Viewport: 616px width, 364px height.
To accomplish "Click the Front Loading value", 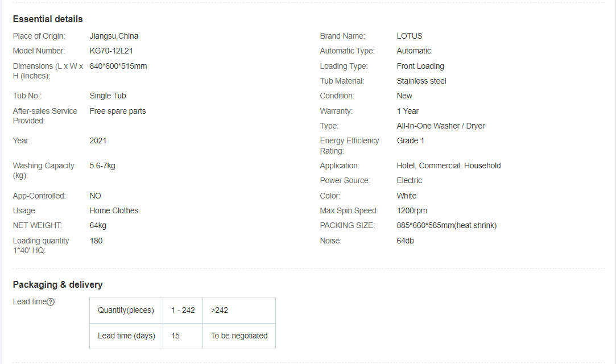I will pyautogui.click(x=420, y=66).
